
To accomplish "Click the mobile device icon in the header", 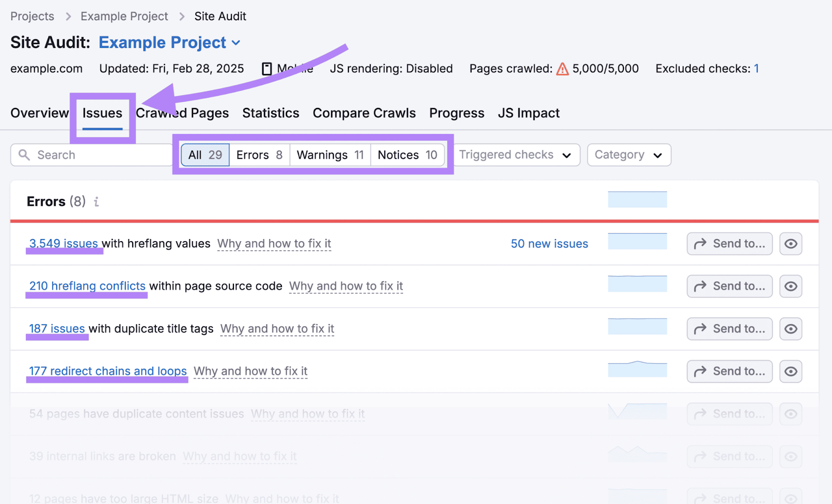I will [267, 68].
